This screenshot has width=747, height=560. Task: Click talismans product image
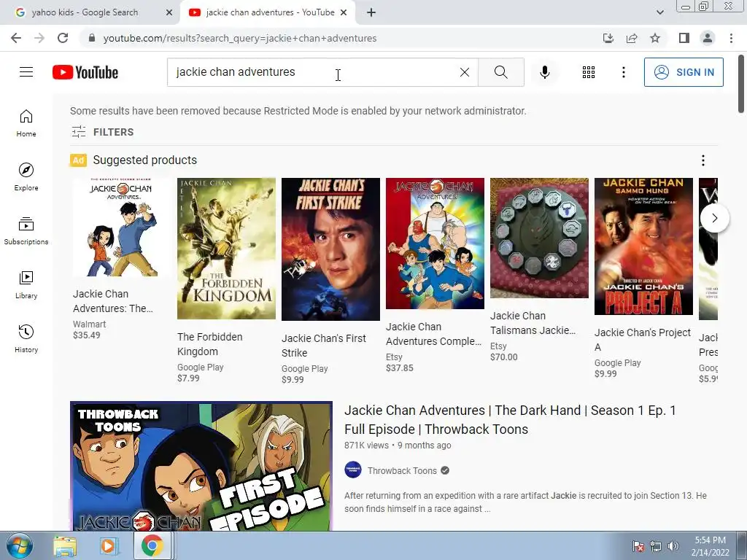pyautogui.click(x=539, y=238)
